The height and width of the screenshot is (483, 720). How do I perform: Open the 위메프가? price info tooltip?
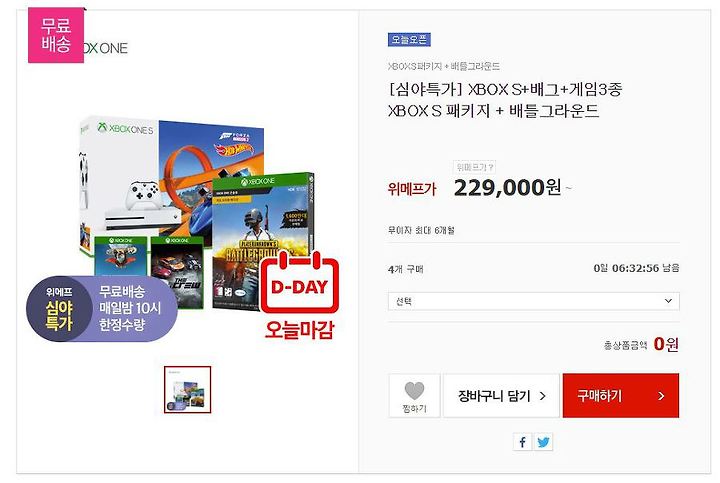(x=474, y=167)
